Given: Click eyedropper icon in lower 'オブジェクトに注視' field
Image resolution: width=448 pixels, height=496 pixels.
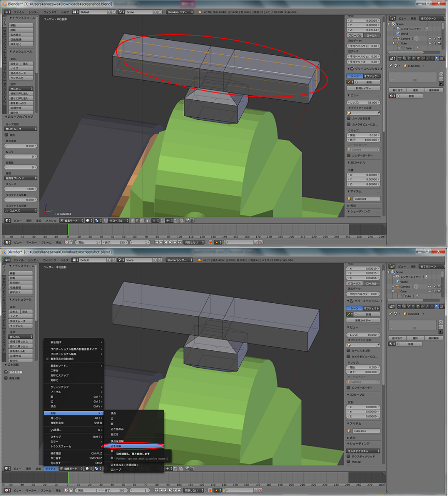Looking at the screenshot, I should pos(378,345).
